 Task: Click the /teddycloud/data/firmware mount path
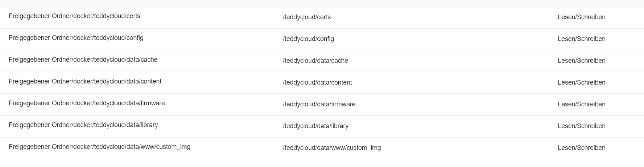click(x=319, y=104)
